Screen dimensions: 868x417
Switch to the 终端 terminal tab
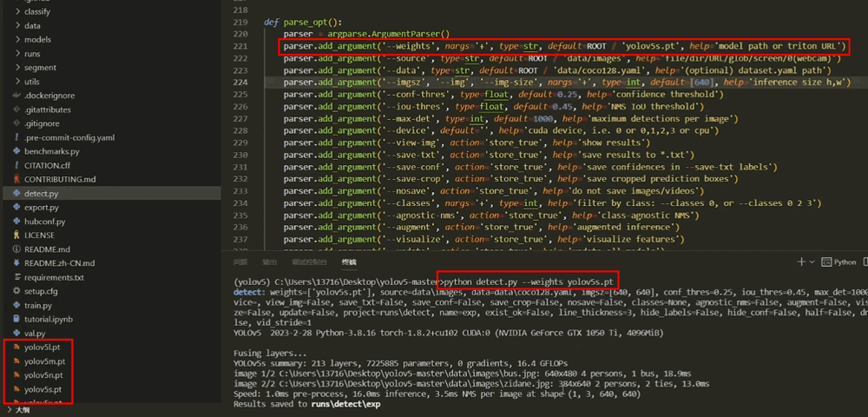click(349, 261)
